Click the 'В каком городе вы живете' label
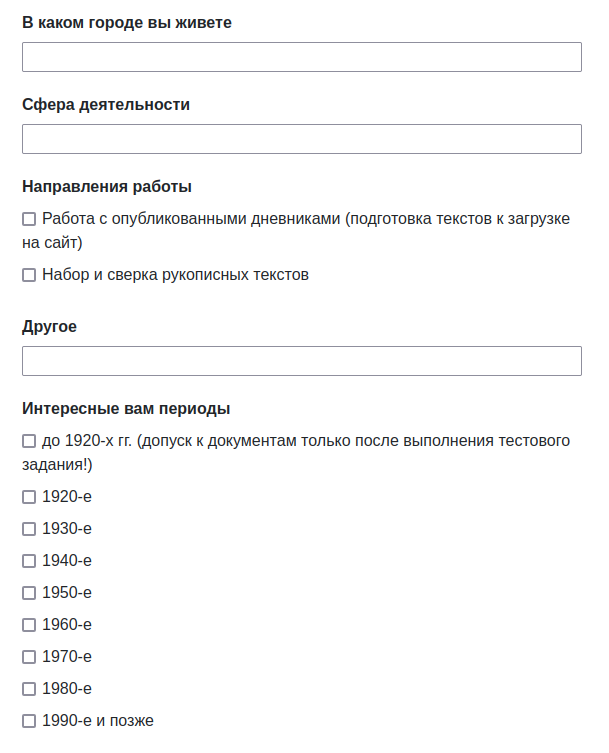 coord(127,22)
